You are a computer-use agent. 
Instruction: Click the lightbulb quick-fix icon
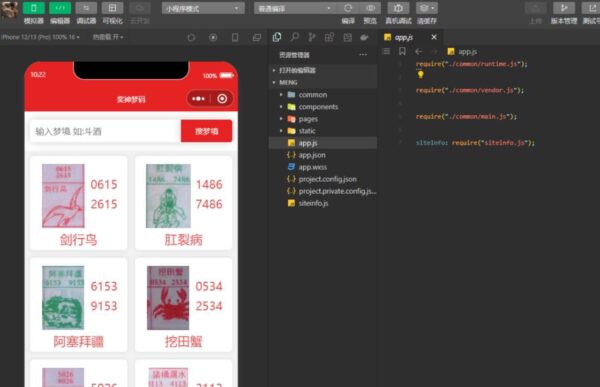click(x=420, y=74)
